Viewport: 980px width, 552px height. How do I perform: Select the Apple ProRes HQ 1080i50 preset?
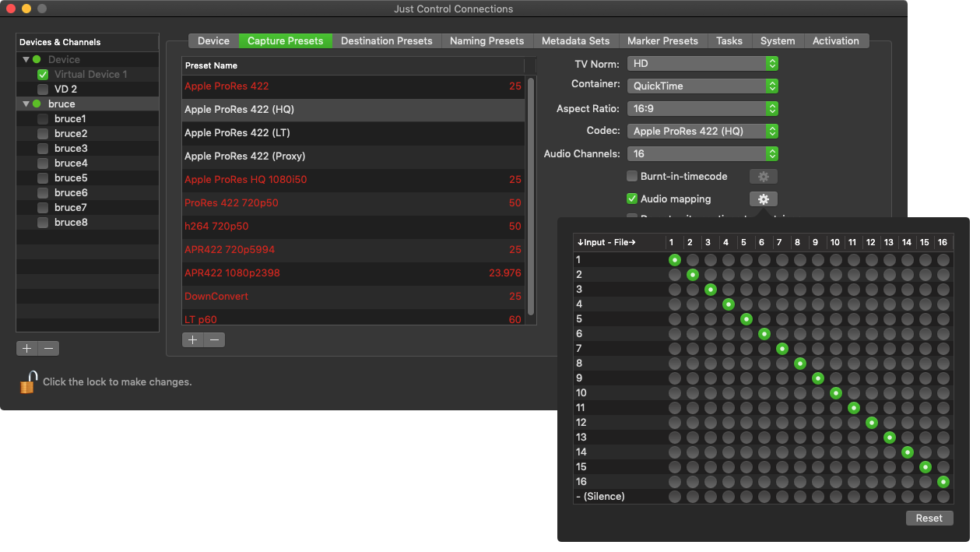click(353, 180)
